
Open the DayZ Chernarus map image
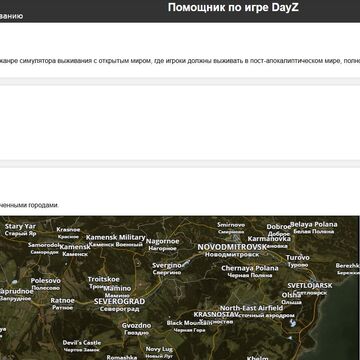click(x=180, y=288)
